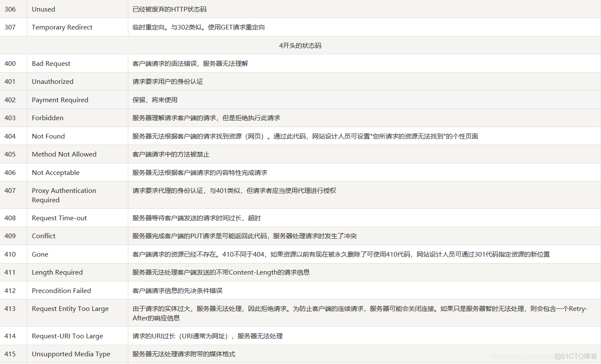Viewport: 601px width, 364px height.
Task: Click the 403 description about refusing the request
Action: coord(206,118)
